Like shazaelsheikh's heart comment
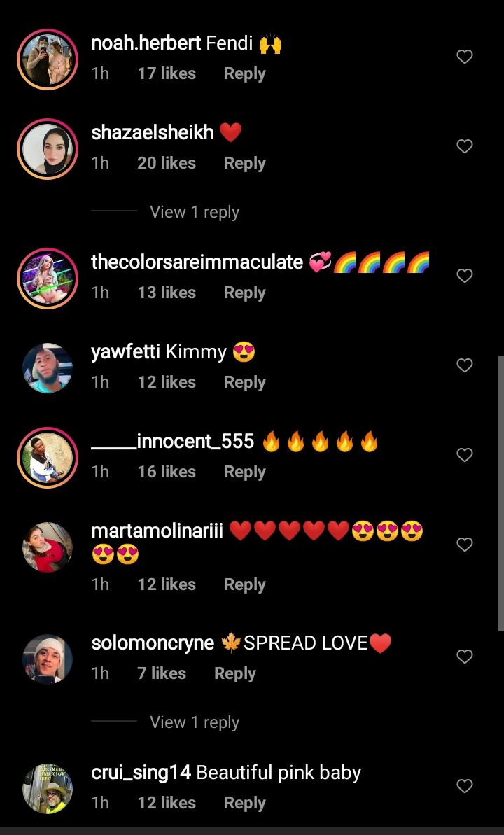The height and width of the screenshot is (835, 504). click(465, 146)
